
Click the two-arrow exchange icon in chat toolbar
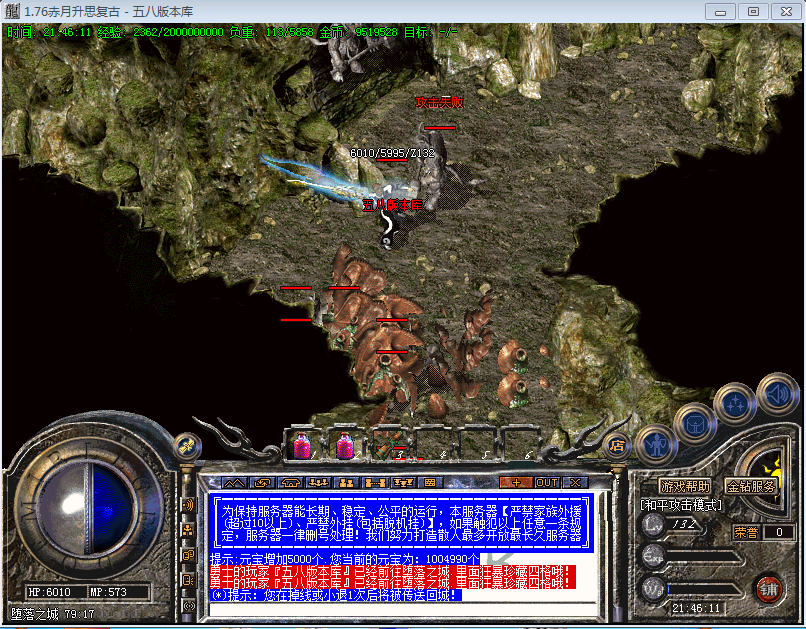[263, 483]
